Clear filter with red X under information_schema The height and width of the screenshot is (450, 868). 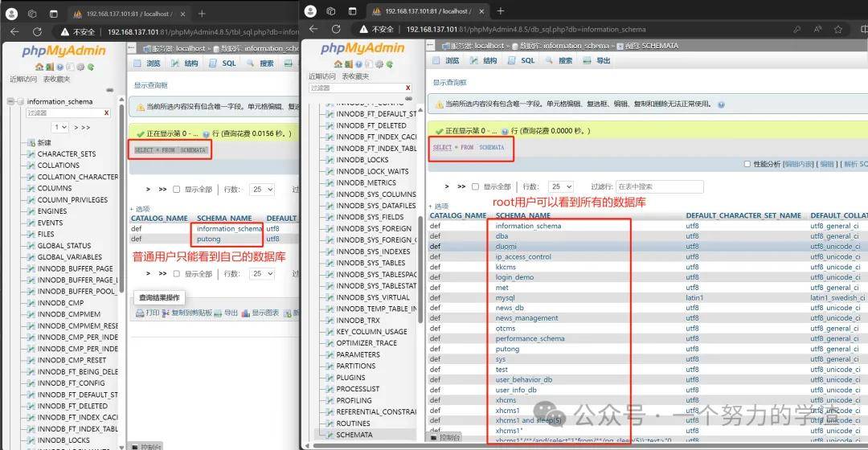pos(106,112)
